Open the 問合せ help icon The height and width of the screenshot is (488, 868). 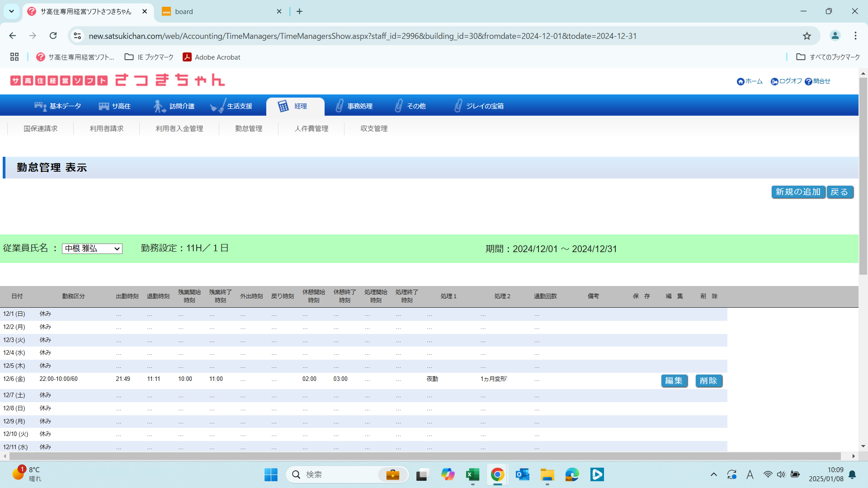(x=808, y=82)
